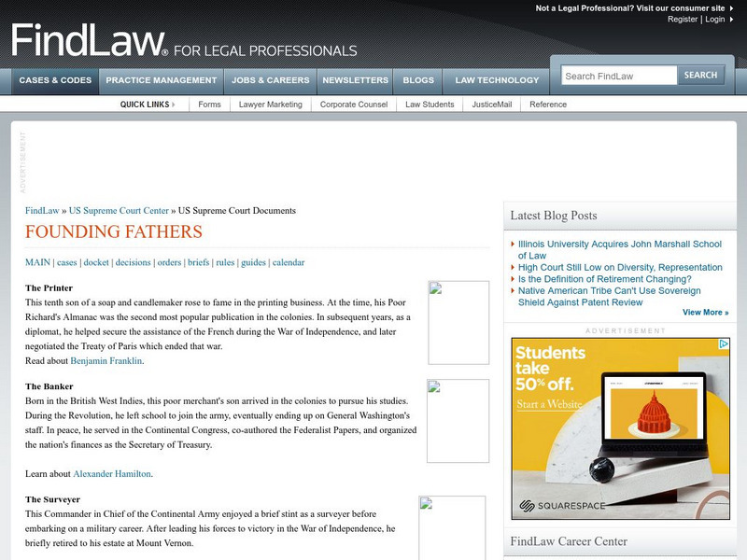Screen dimensions: 747x560
Task: Visit the consumer site link
Action: (629, 8)
